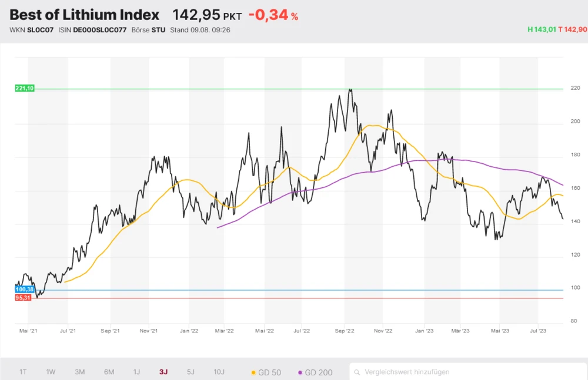Switch chart to 5J range
The width and height of the screenshot is (588, 380).
pyautogui.click(x=191, y=372)
